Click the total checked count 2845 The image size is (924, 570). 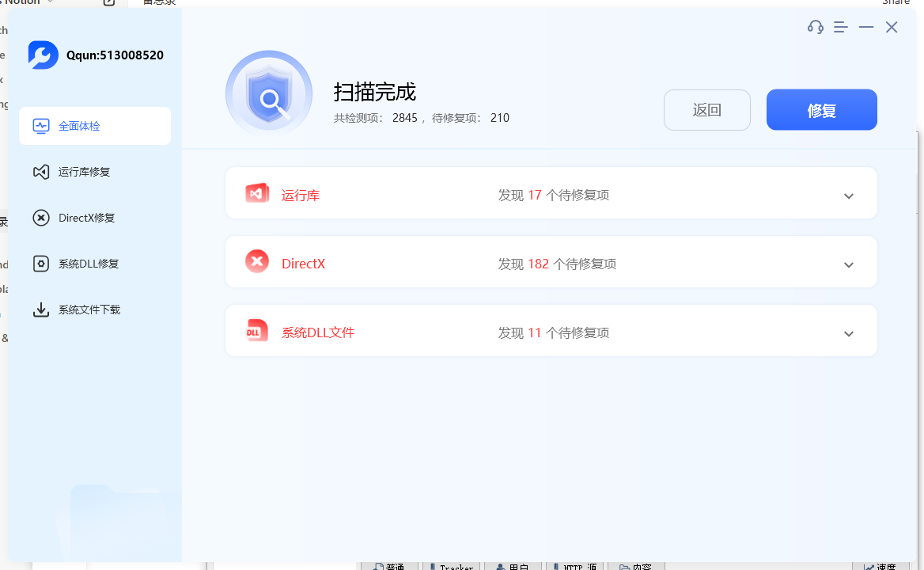tap(405, 118)
